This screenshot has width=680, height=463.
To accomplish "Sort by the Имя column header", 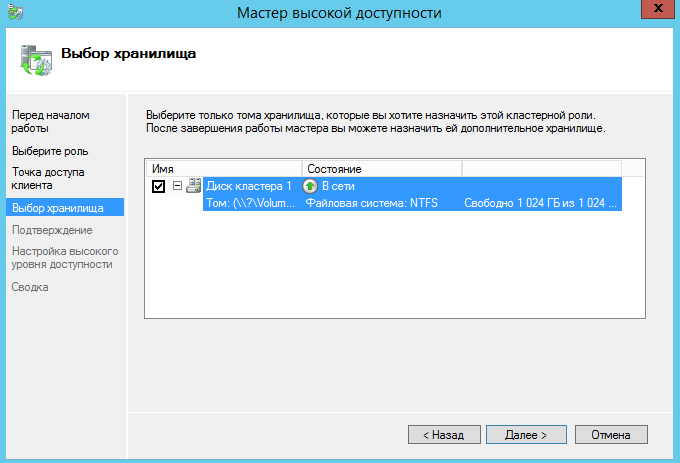I will pos(223,169).
